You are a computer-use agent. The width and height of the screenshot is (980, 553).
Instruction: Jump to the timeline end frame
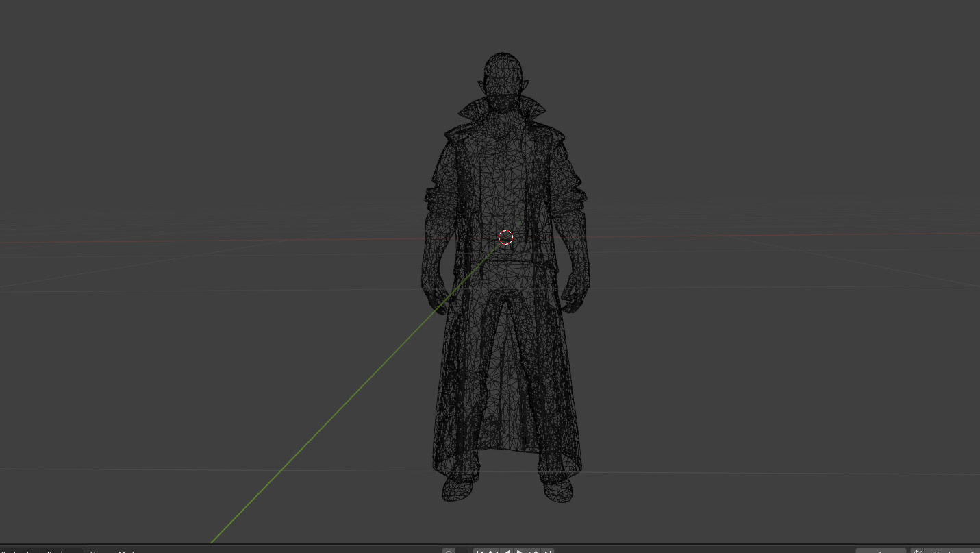547,550
